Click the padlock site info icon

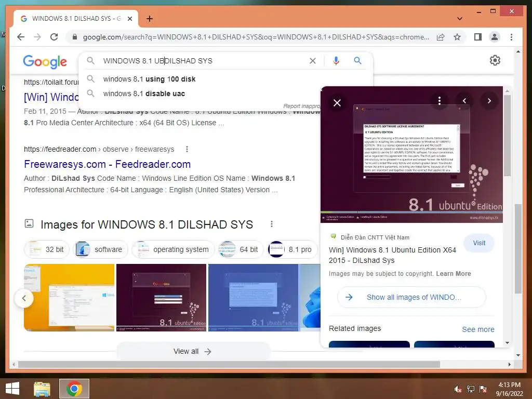[x=75, y=37]
